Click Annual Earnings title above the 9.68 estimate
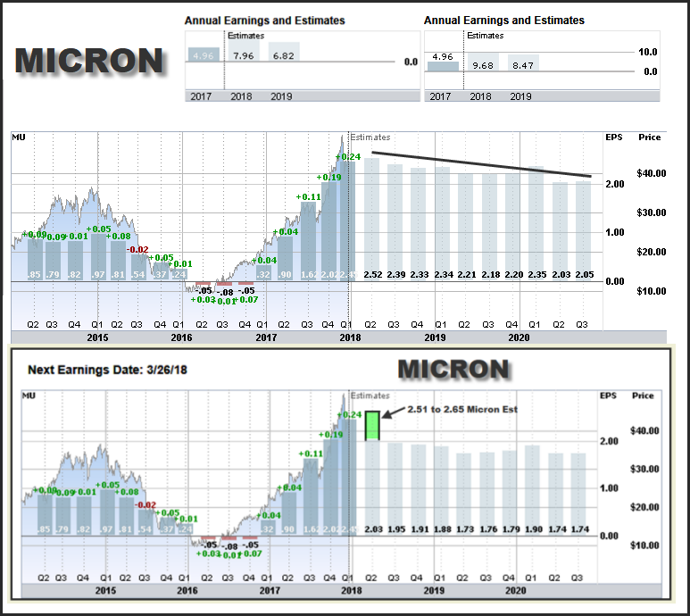This screenshot has height=616, width=690. pos(503,21)
